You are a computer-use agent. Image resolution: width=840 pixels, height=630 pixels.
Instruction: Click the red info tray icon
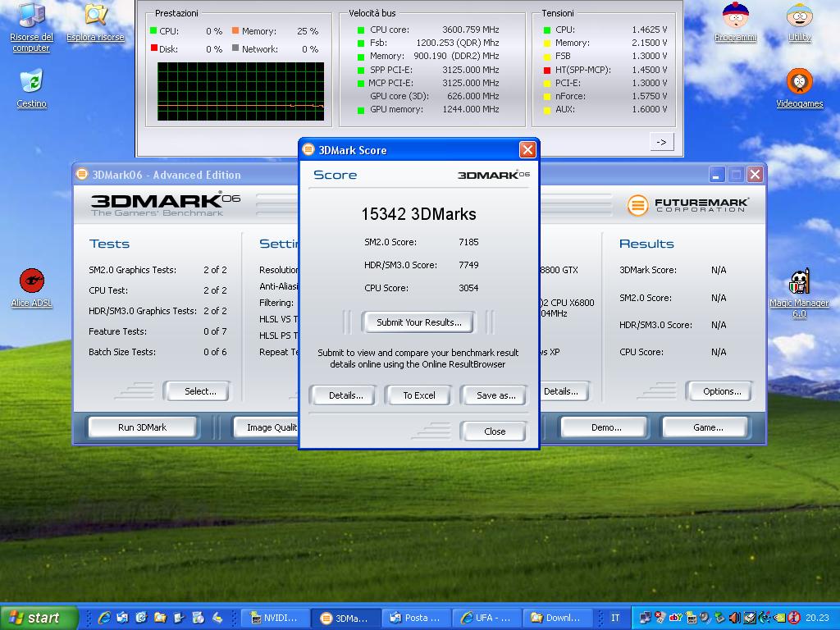click(794, 618)
